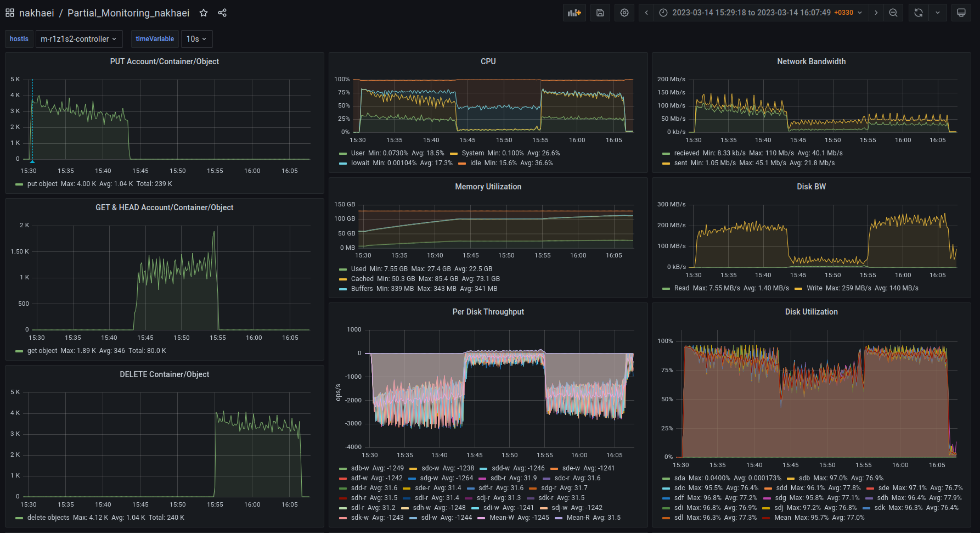The width and height of the screenshot is (980, 533).
Task: Open the dashboard search grid icon
Action: (x=10, y=13)
